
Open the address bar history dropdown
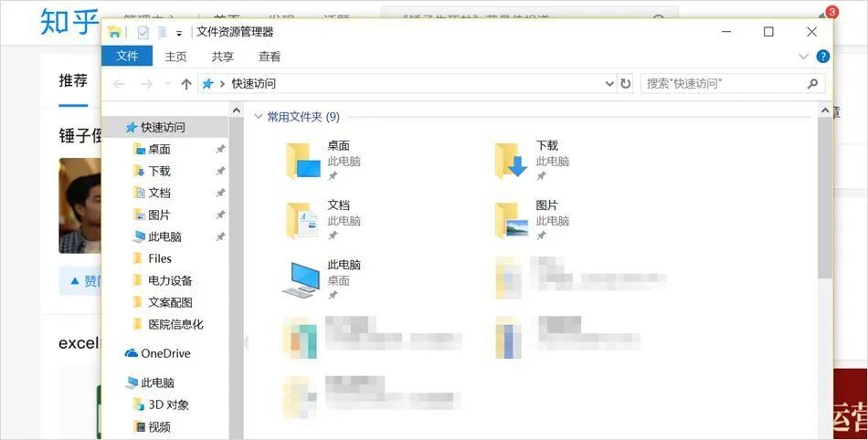point(609,84)
